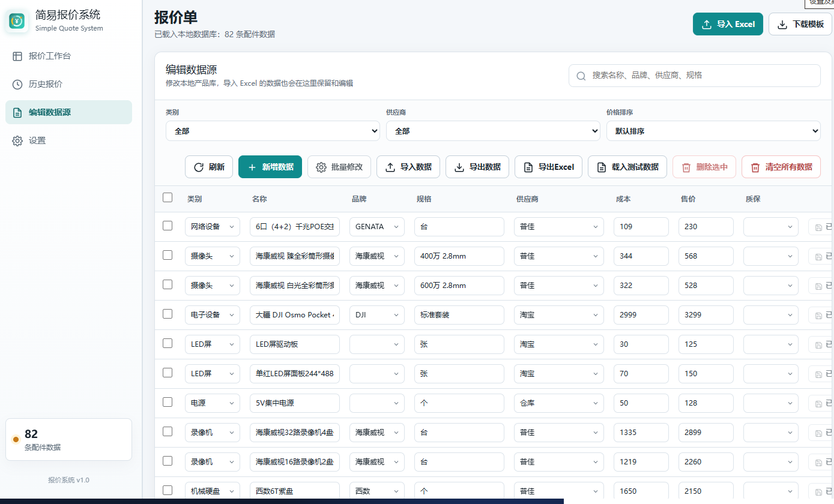Viewport: 834px width, 504px height.
Task: Click the magnifier icon in the search box
Action: [x=581, y=76]
